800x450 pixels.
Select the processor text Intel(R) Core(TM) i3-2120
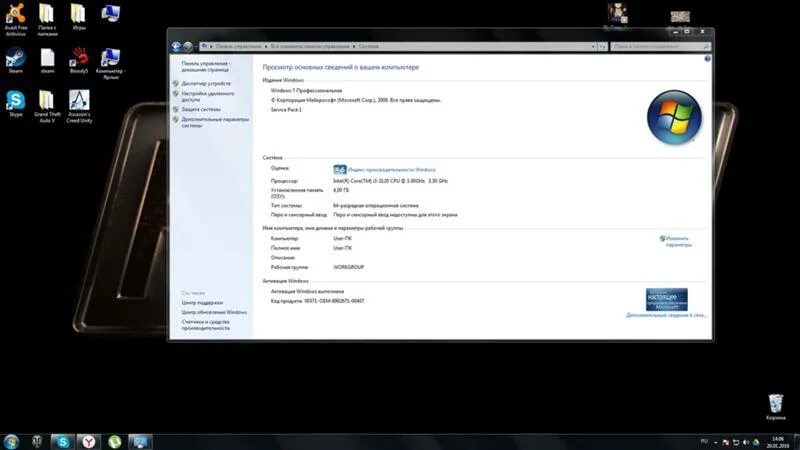pos(390,181)
